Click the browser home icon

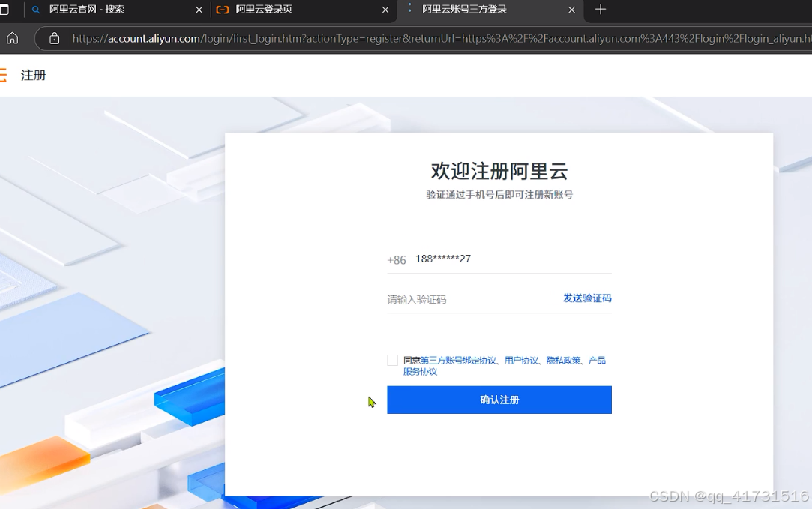[x=13, y=38]
